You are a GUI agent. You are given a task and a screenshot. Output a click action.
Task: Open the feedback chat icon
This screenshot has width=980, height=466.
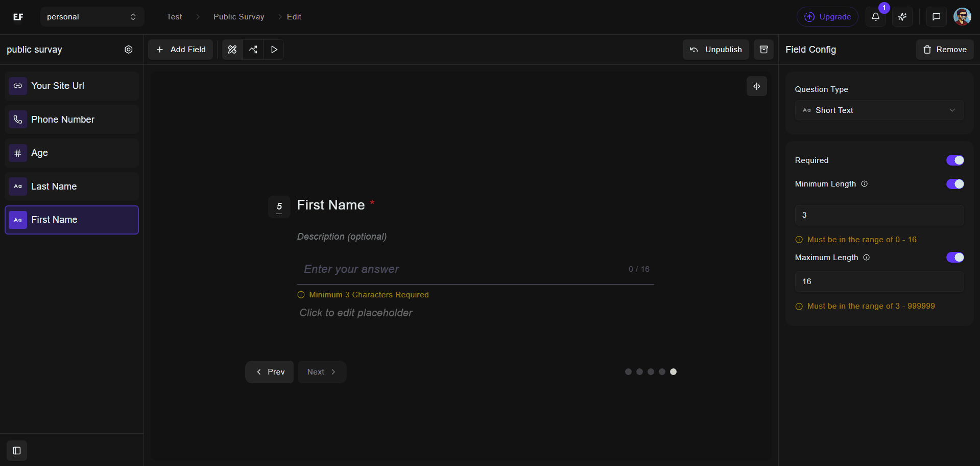936,17
